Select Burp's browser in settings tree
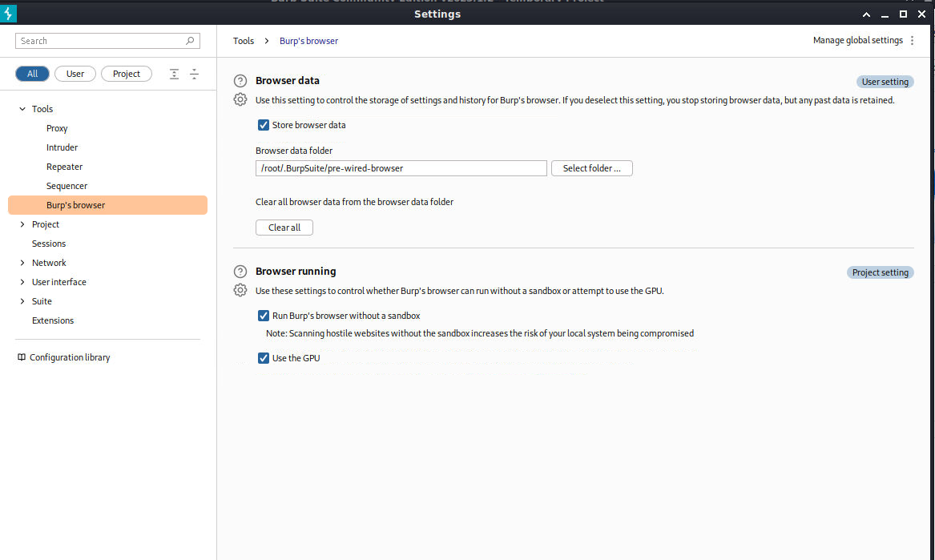This screenshot has height=560, width=935. (x=107, y=205)
